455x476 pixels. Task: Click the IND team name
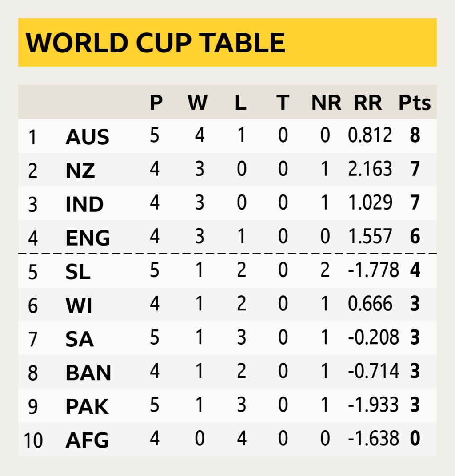[84, 204]
